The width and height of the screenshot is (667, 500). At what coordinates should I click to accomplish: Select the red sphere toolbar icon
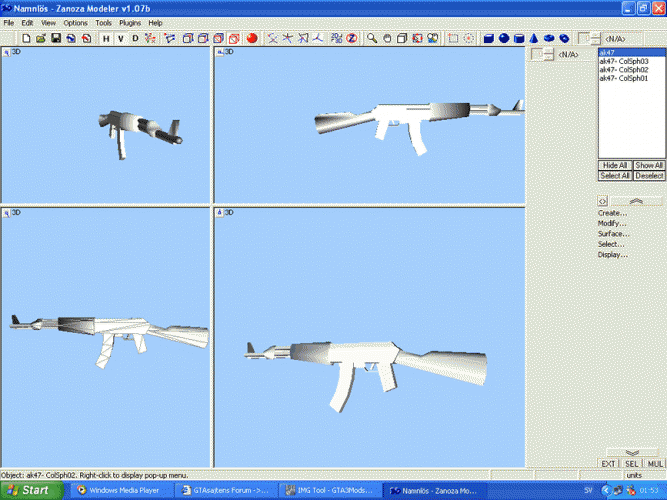(x=252, y=39)
